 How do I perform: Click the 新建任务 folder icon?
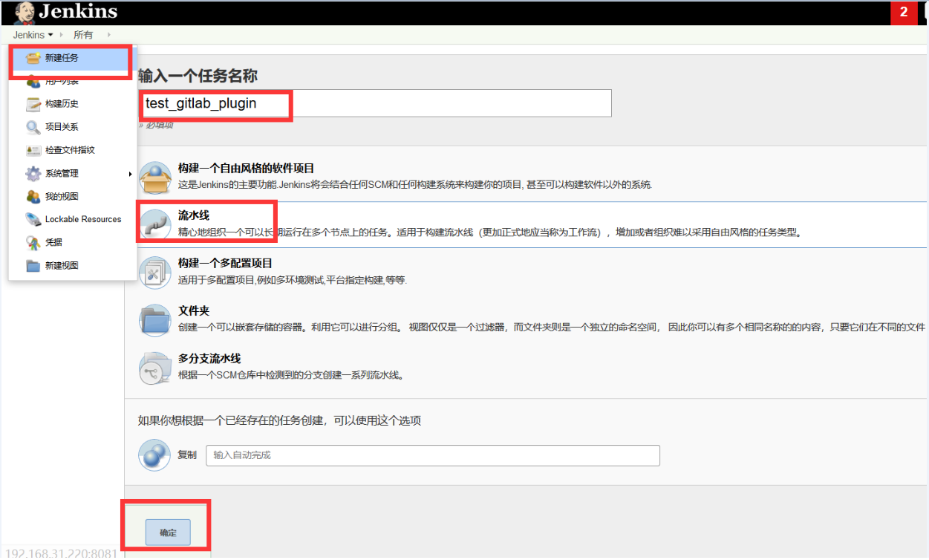point(33,58)
